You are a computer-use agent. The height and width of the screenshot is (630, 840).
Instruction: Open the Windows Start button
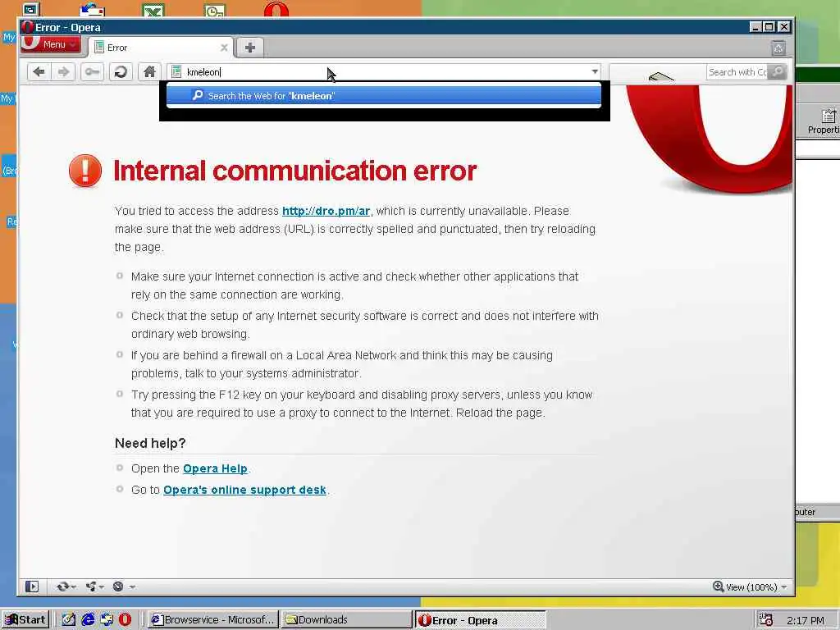click(25, 620)
